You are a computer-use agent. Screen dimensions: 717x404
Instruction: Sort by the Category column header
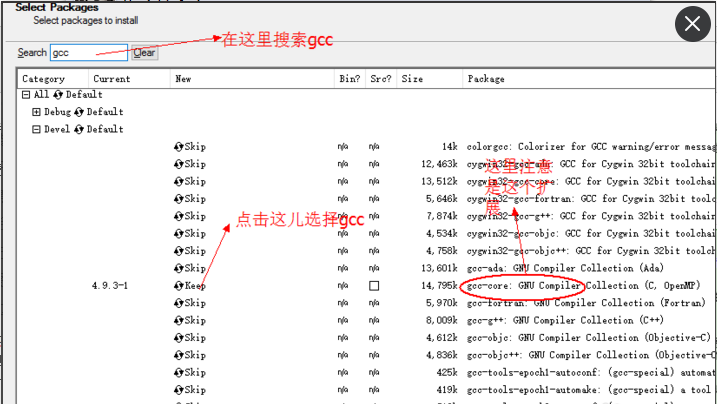coord(53,79)
